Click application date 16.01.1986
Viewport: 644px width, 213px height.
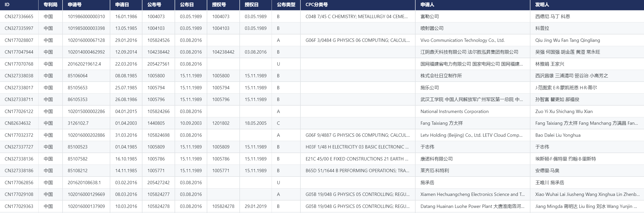point(126,17)
